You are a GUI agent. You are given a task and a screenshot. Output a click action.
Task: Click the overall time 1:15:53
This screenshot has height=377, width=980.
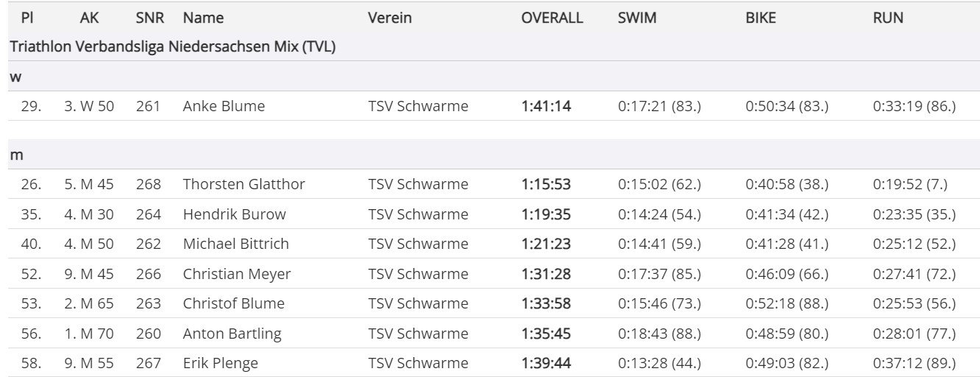pyautogui.click(x=546, y=184)
